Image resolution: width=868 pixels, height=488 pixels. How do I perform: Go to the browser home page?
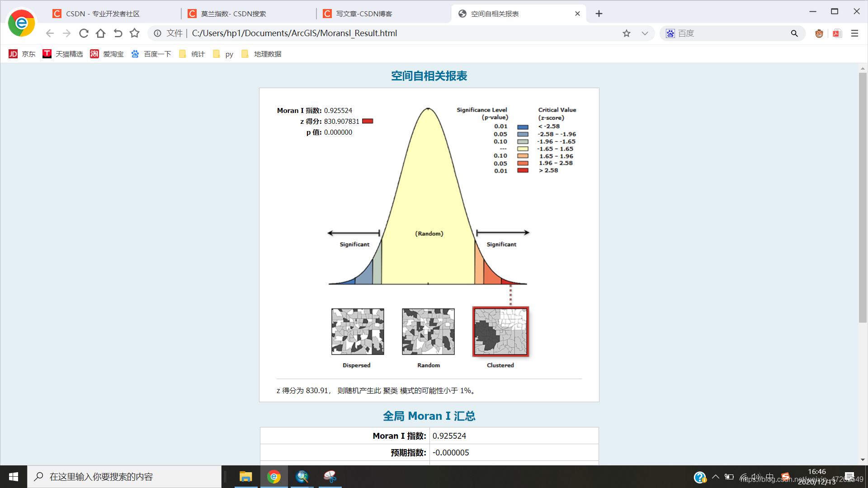pyautogui.click(x=100, y=33)
